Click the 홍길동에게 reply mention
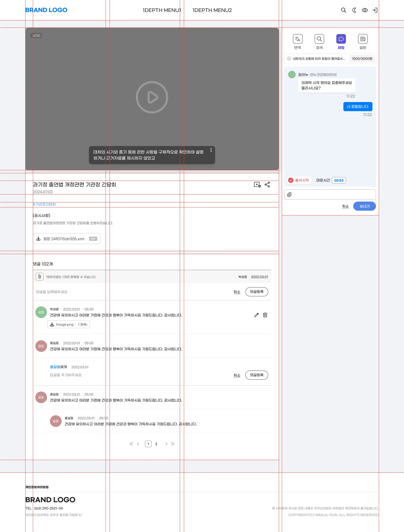The image size is (404, 532). [58, 367]
